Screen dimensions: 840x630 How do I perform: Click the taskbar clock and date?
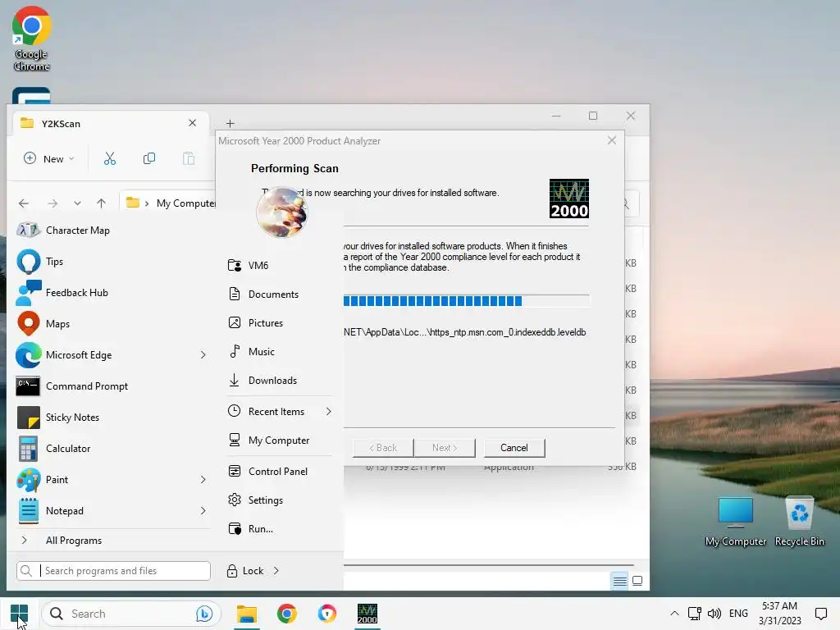pyautogui.click(x=779, y=614)
